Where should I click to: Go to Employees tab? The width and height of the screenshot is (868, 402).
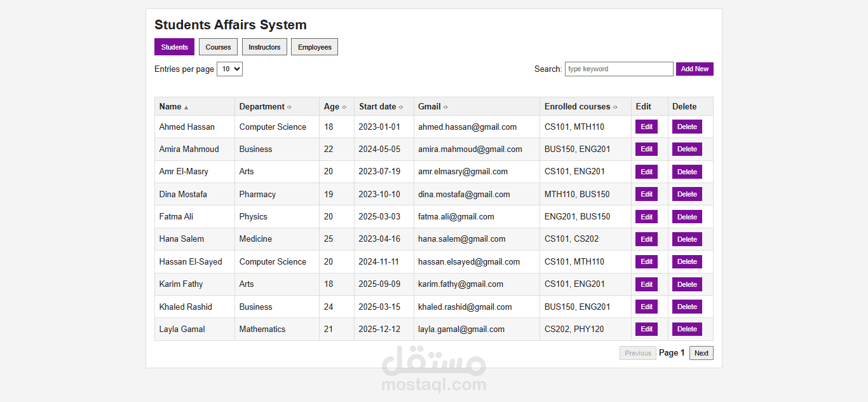click(315, 47)
